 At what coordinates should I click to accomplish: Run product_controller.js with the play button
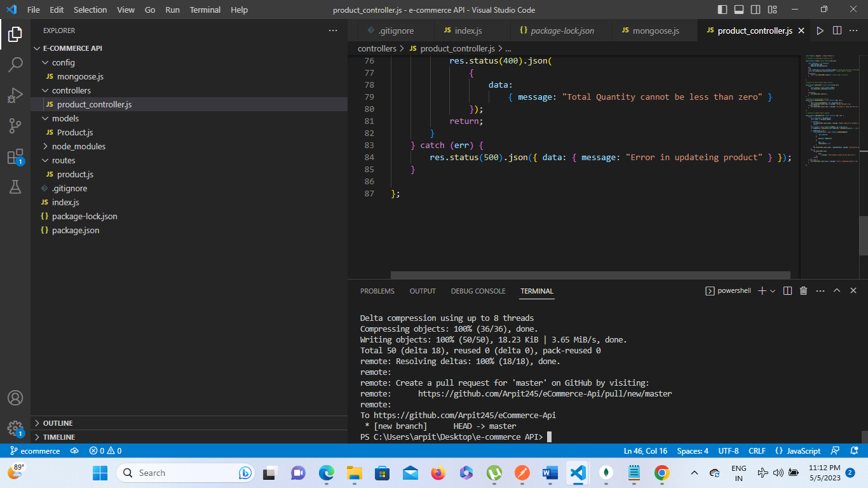pyautogui.click(x=820, y=30)
